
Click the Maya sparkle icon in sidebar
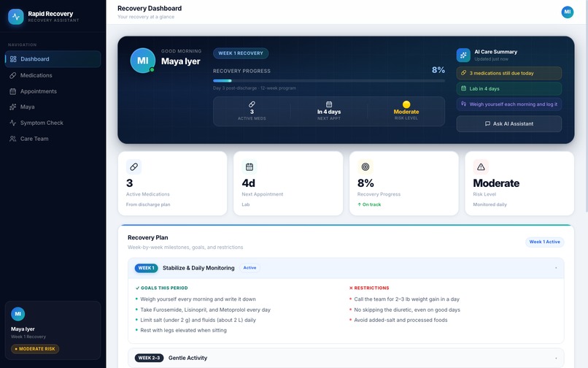[12, 107]
